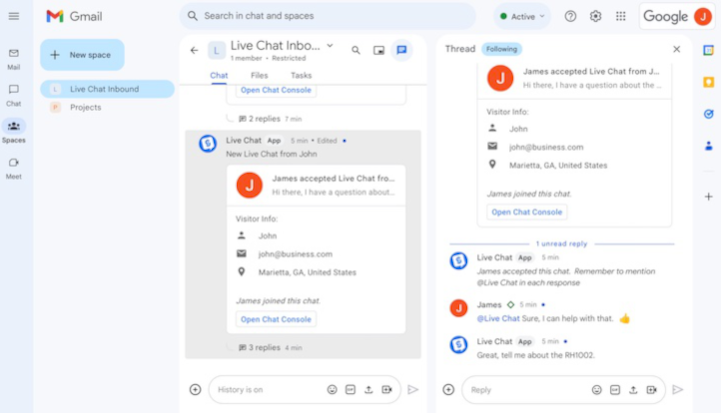721x413 pixels.
Task: Open Settings gear icon
Action: click(596, 16)
